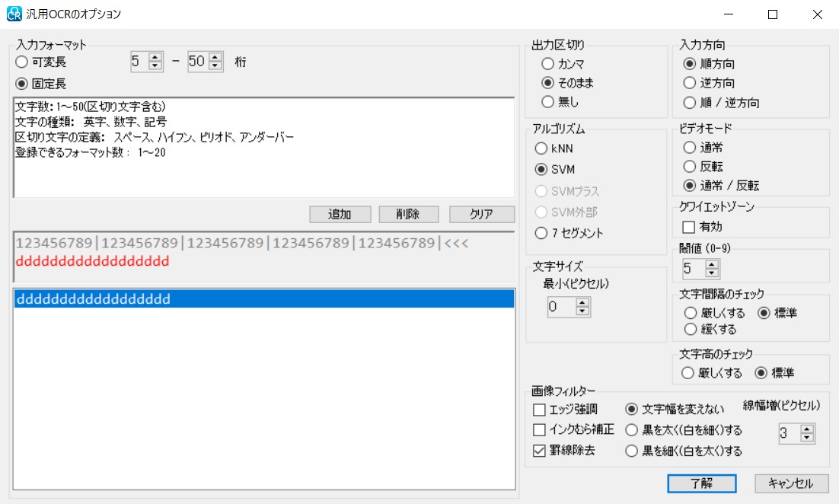Increase the 最小(ピクセル) character size
The height and width of the screenshot is (504, 839).
click(x=582, y=302)
